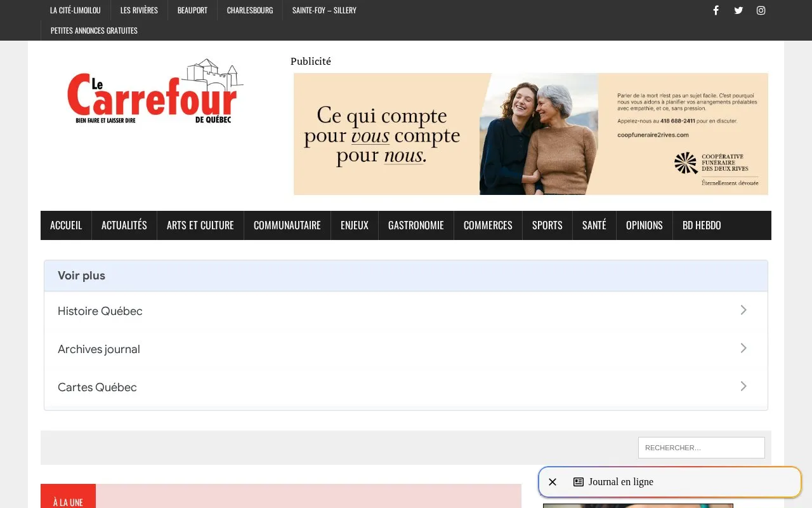Viewport: 812px width, 508px height.
Task: Click Les Rivières top link
Action: click(x=139, y=10)
